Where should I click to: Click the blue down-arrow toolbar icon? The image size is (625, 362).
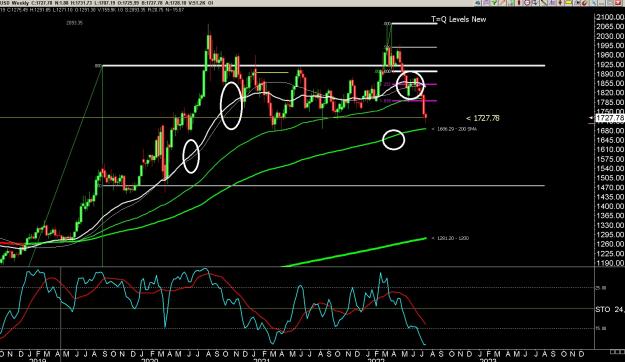click(x=535, y=2)
